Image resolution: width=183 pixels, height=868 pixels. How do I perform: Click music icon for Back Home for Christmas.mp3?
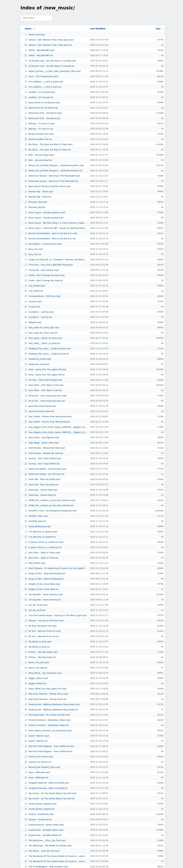tap(26, 102)
